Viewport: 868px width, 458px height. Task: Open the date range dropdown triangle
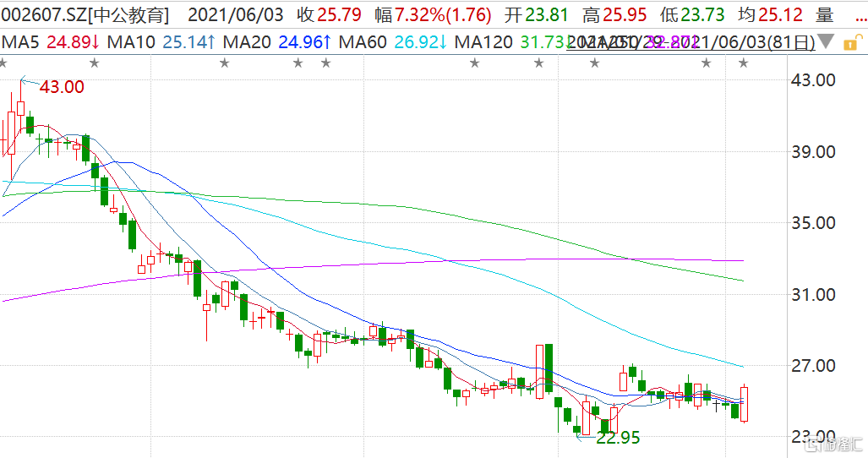[826, 41]
